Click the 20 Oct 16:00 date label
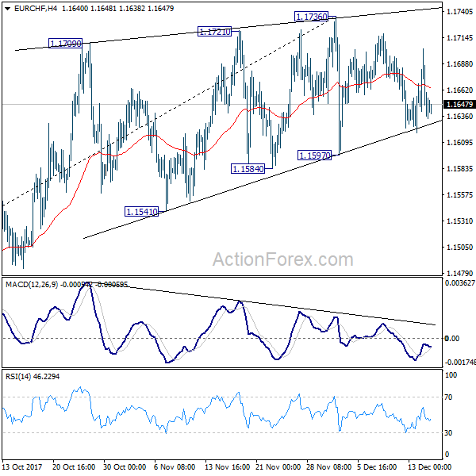This screenshot has height=476, width=476. (x=74, y=466)
